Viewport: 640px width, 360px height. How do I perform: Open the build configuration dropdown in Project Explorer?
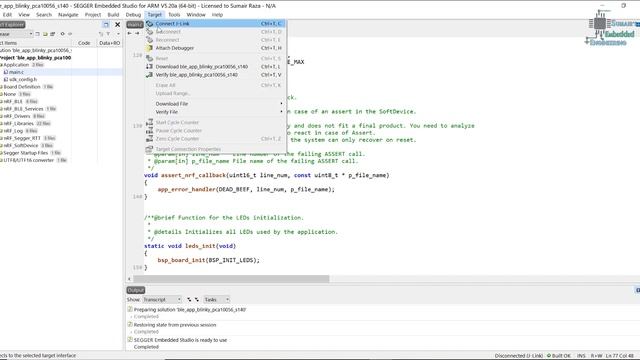16,34
